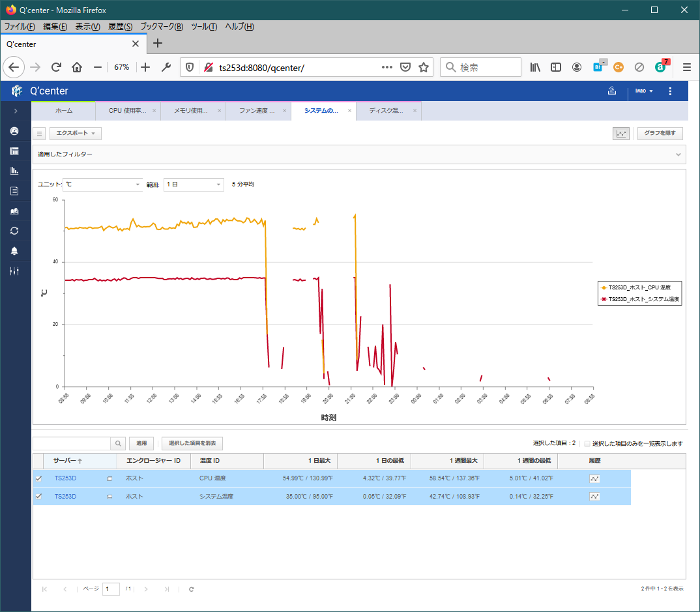
Task: Toggle the TS253D_ホスト_CPU 温度 legend entry
Action: (x=636, y=288)
